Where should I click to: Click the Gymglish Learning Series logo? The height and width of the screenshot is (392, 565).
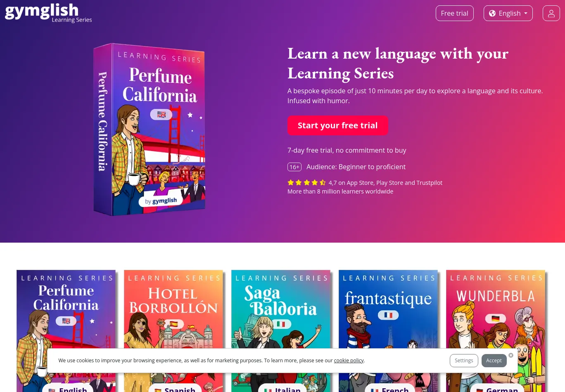point(48,13)
